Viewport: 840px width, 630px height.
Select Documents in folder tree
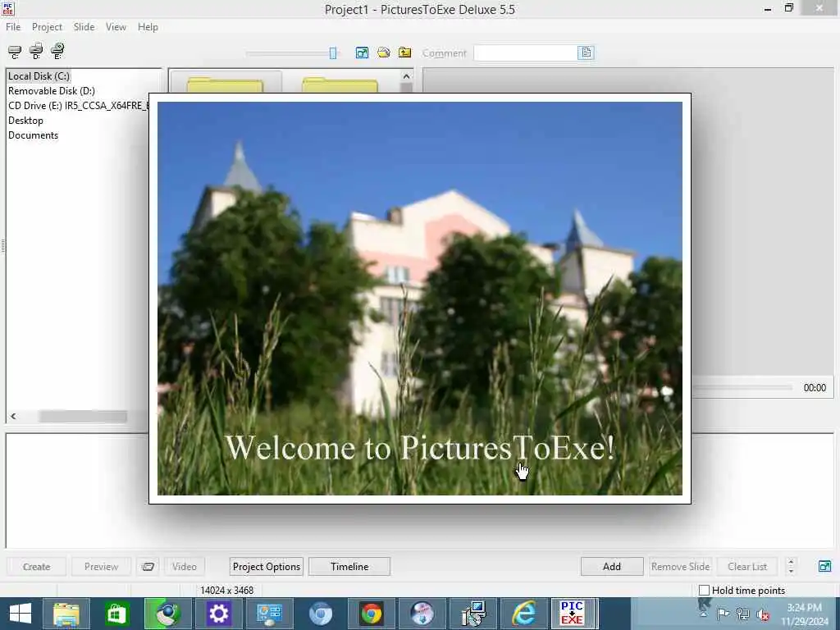(x=33, y=135)
